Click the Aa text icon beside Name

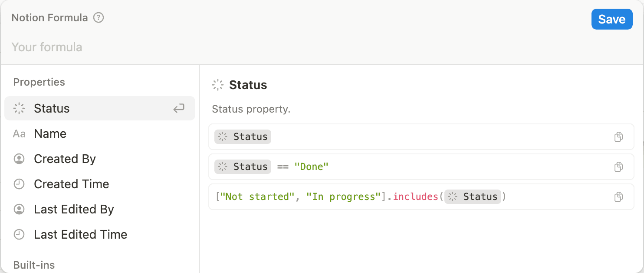click(19, 134)
